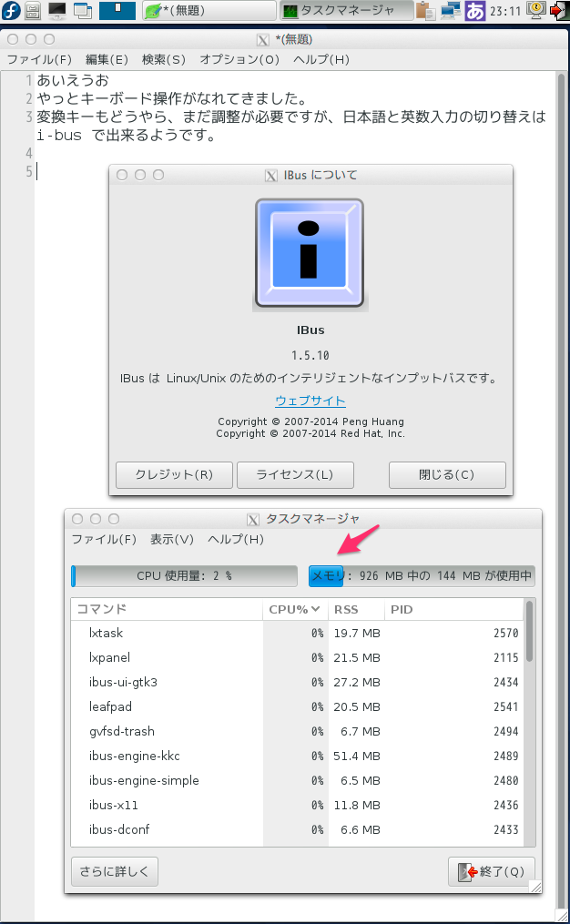This screenshot has width=570, height=924.
Task: Select the lxpanel process row
Action: (x=297, y=657)
